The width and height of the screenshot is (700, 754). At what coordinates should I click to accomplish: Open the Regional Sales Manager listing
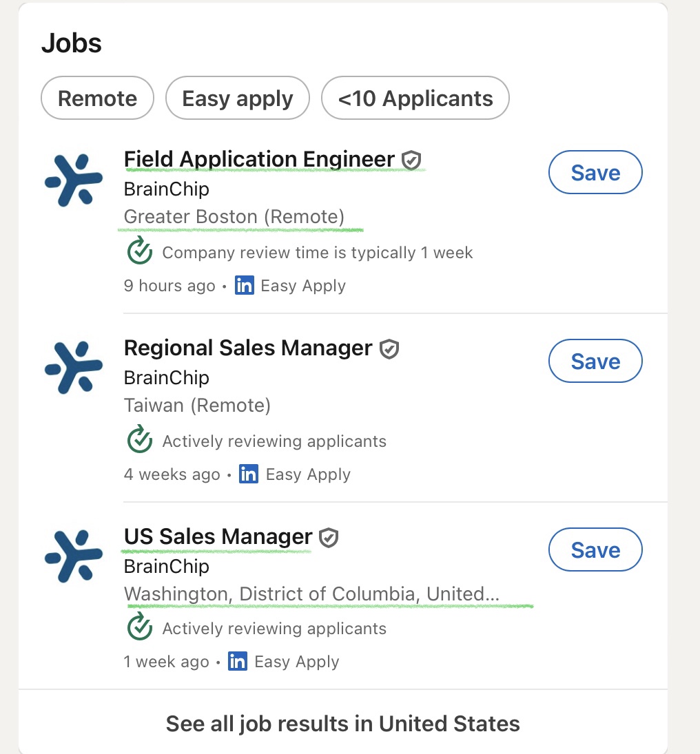click(248, 348)
